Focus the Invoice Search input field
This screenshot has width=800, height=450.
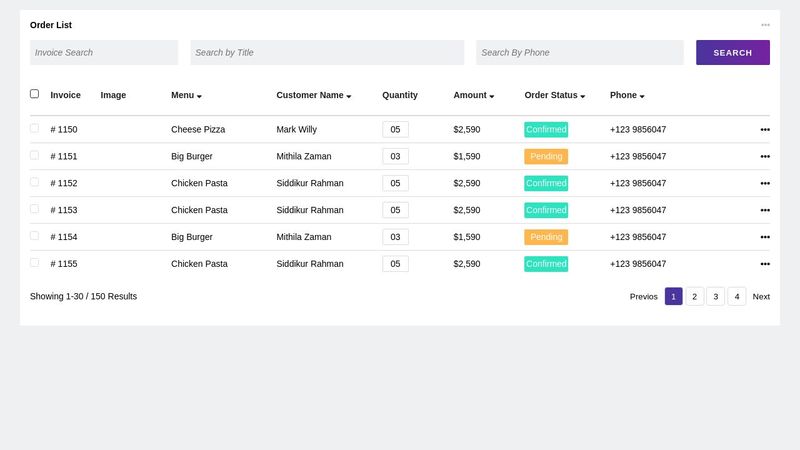point(104,53)
